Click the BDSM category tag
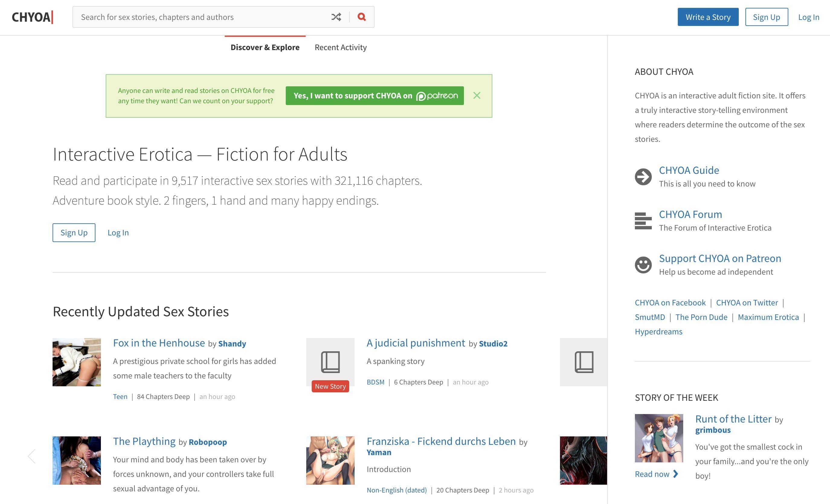Viewport: 830px width, 504px height. click(x=375, y=382)
